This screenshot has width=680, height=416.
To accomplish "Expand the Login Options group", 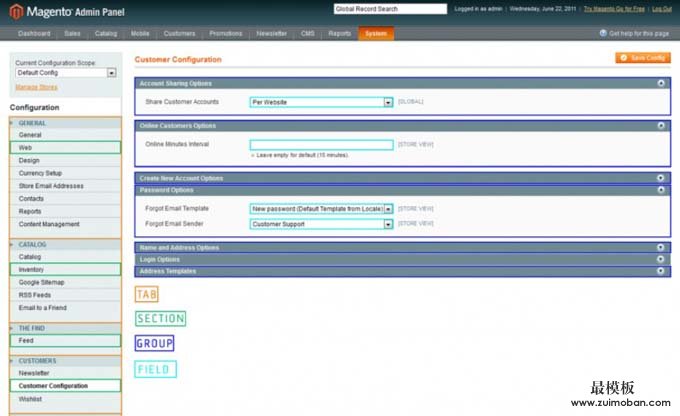I will pos(660,259).
